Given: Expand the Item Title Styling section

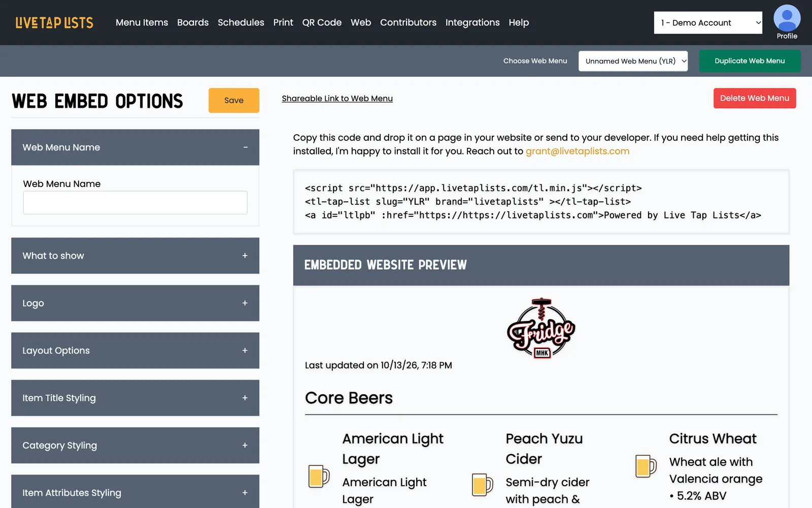Looking at the screenshot, I should pyautogui.click(x=135, y=398).
